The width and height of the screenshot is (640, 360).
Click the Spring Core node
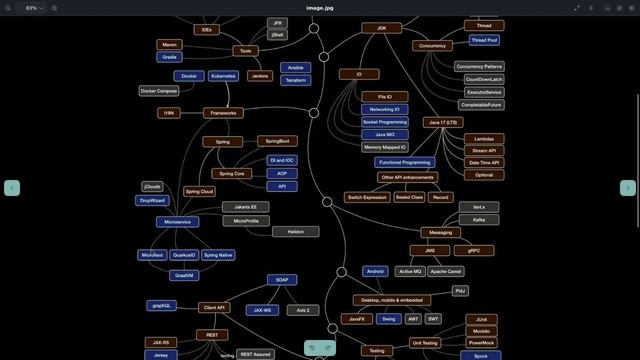tap(232, 173)
